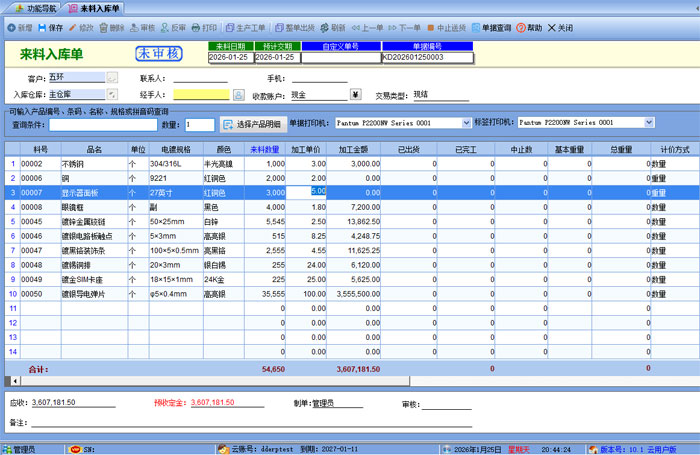Click the 刷新 (Refresh) toolbar icon

point(332,27)
